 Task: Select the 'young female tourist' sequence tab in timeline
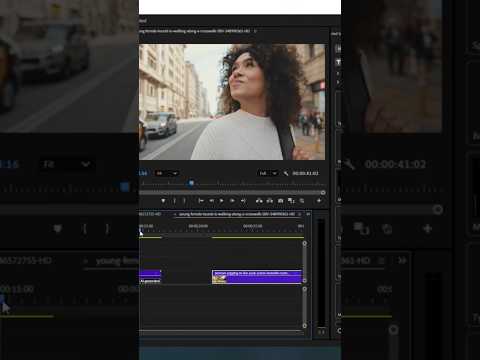pyautogui.click(x=237, y=214)
